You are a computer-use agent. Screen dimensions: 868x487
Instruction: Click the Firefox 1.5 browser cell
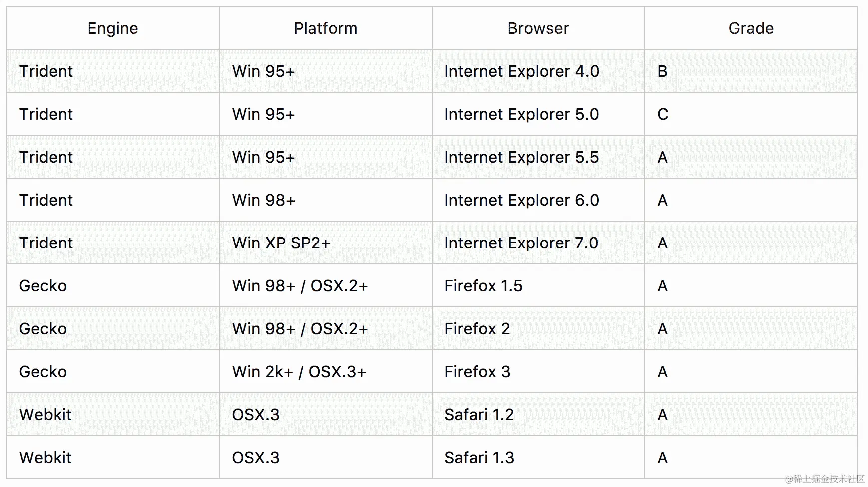(483, 286)
